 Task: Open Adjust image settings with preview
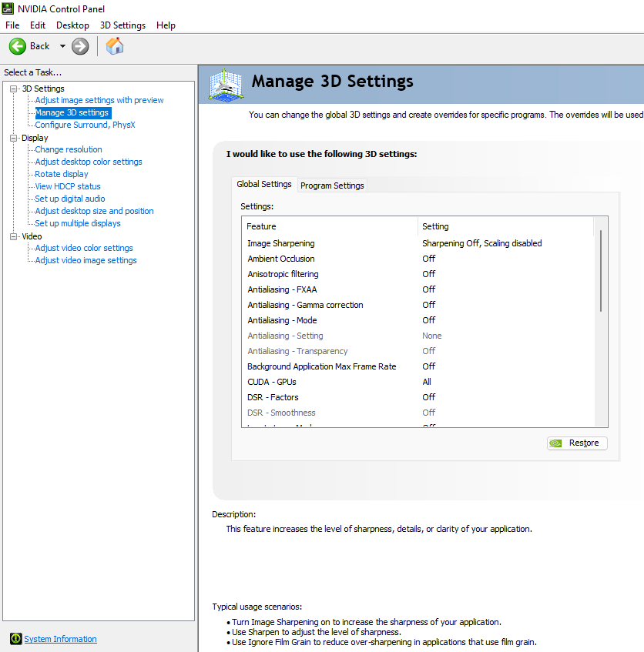point(99,100)
